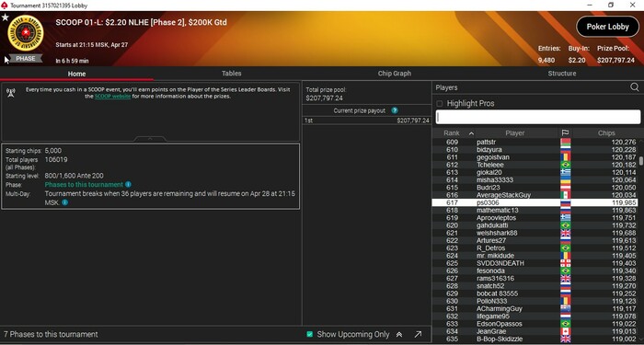
Task: Select player SVDD3NDEATH row
Action: click(x=535, y=263)
